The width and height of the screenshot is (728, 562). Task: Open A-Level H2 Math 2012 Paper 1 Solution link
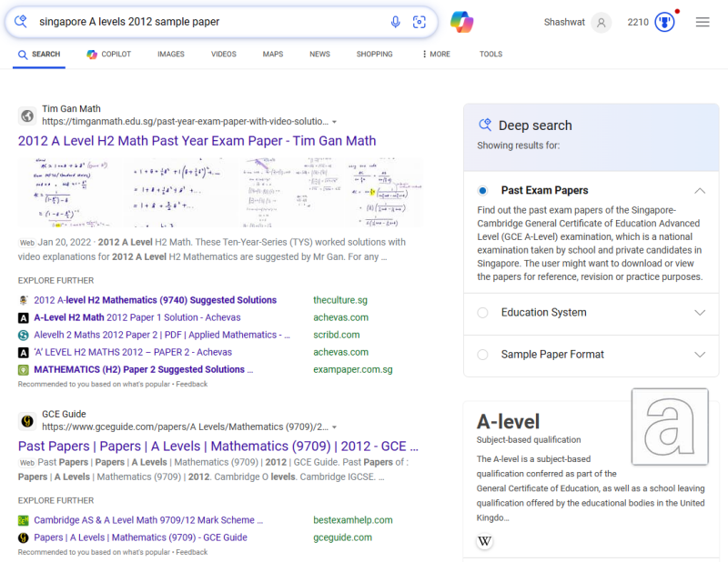(x=136, y=317)
